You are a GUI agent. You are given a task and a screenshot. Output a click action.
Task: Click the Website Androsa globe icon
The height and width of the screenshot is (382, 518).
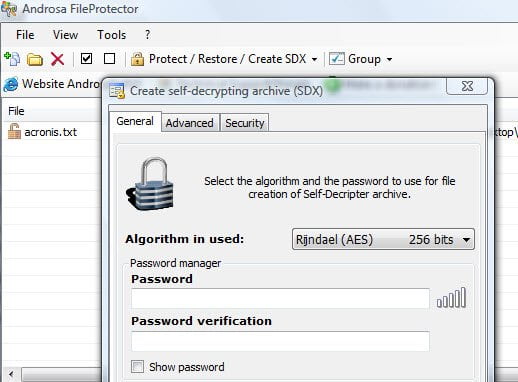point(11,84)
